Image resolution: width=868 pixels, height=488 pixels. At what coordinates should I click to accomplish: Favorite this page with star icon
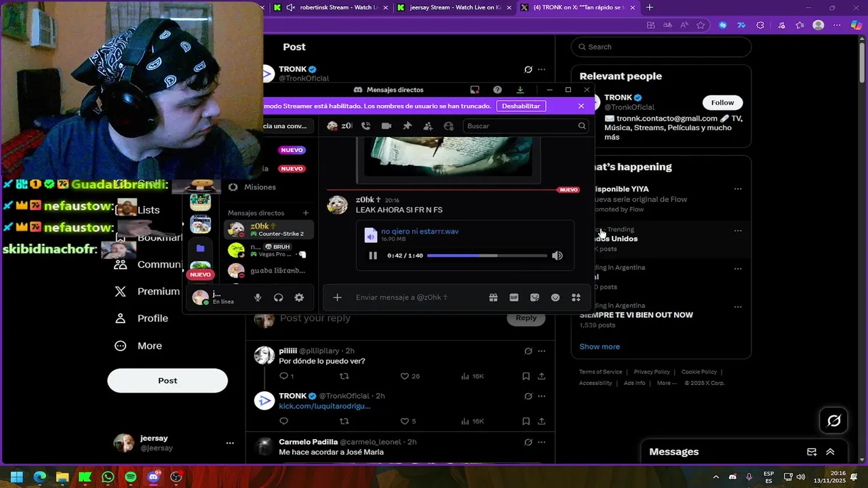tap(701, 25)
